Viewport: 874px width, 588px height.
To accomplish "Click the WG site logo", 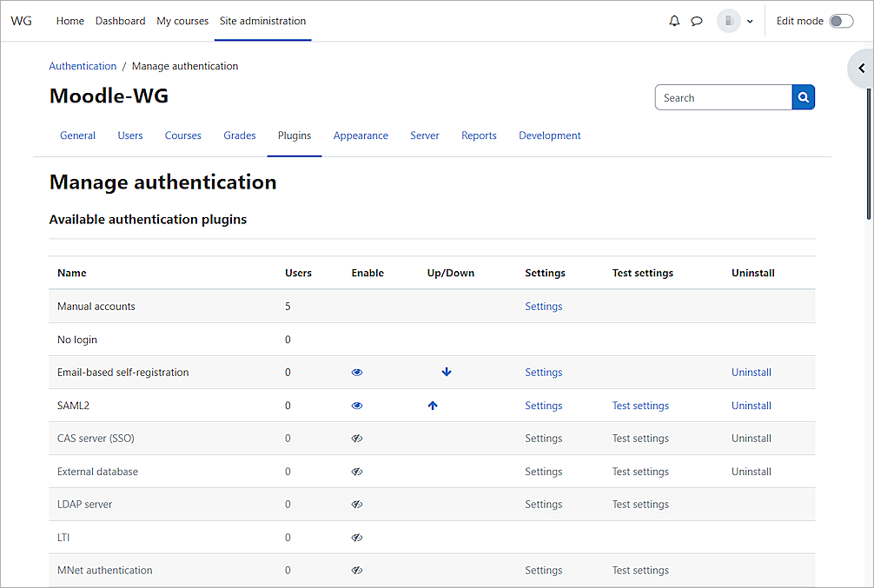I will pyautogui.click(x=21, y=20).
